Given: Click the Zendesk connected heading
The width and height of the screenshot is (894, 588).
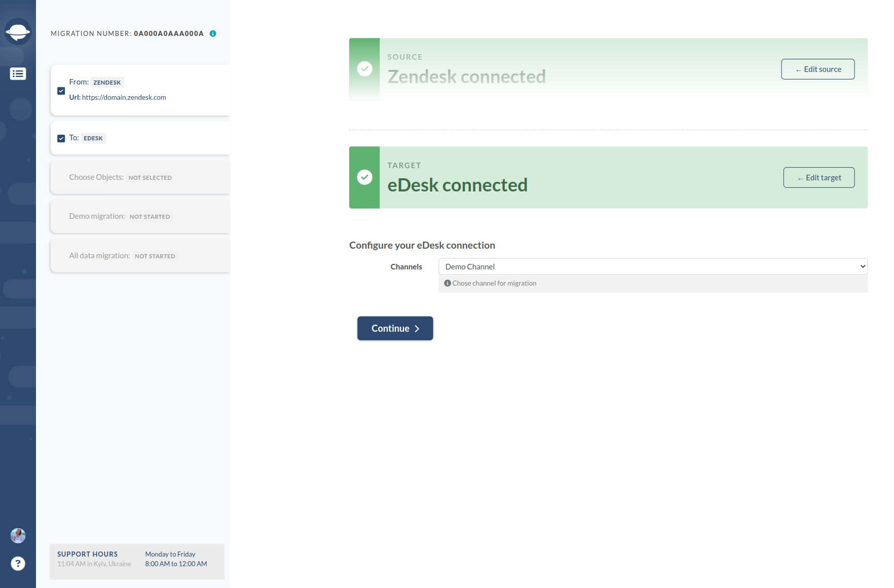Looking at the screenshot, I should click(x=466, y=76).
